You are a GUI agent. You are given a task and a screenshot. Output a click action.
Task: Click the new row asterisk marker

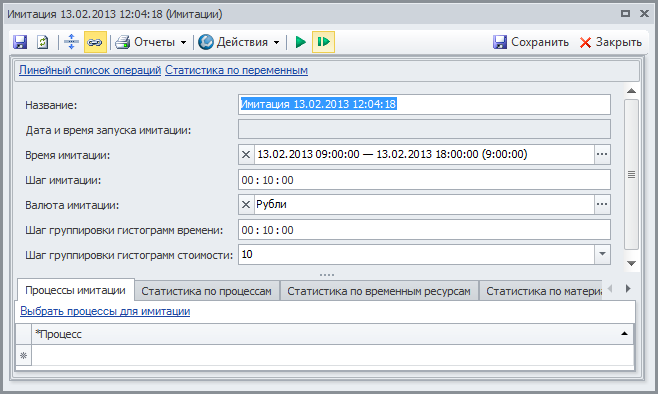coord(24,356)
